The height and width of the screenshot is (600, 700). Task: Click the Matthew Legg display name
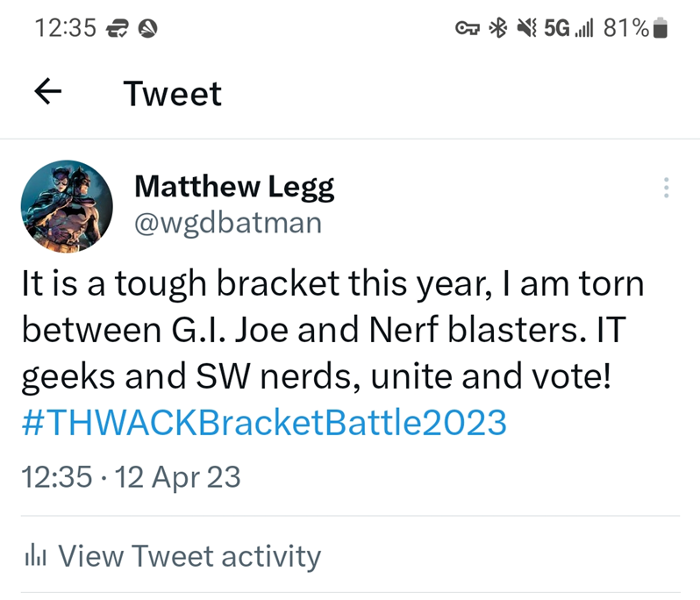pos(234,186)
